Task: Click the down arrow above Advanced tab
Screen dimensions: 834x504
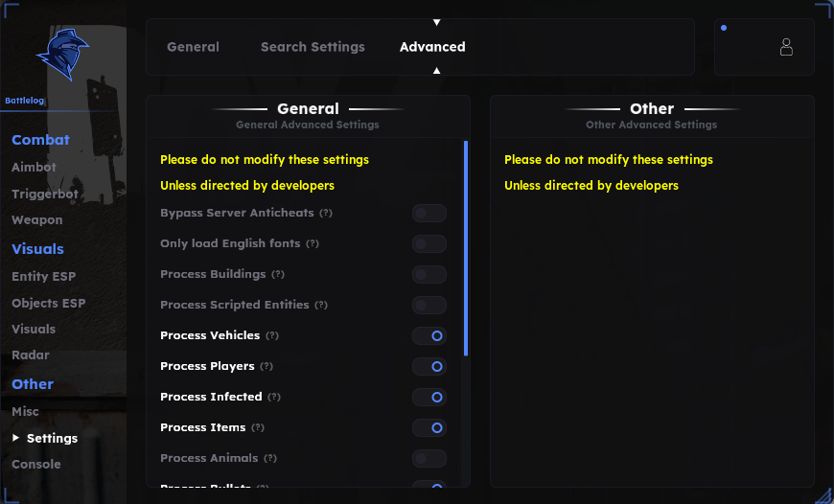Action: (x=437, y=22)
